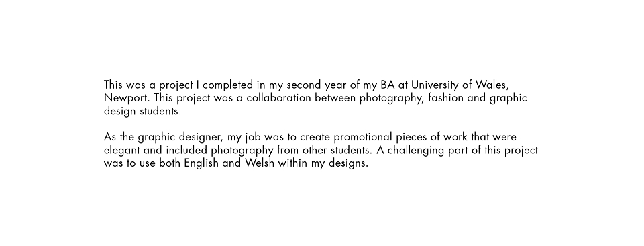Screen dimensions: 644x246
Task: Click the word "designer" in the second paragraph
Action: (x=200, y=137)
